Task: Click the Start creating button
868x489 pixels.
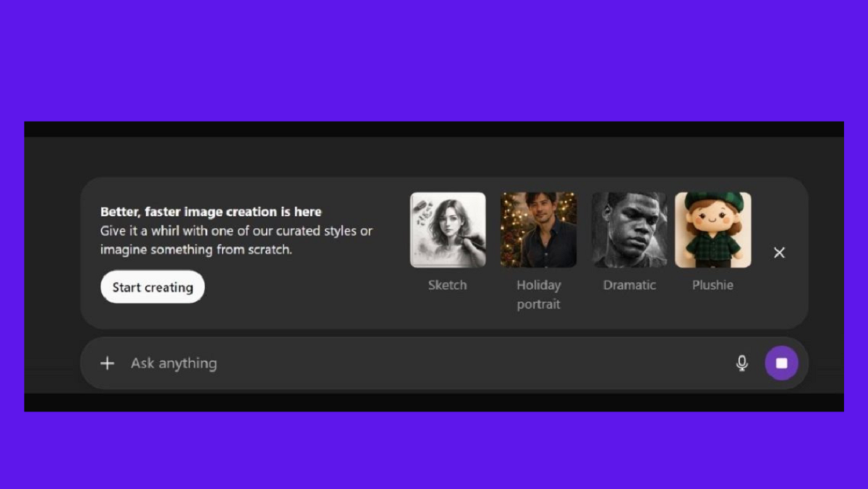Action: click(x=153, y=287)
